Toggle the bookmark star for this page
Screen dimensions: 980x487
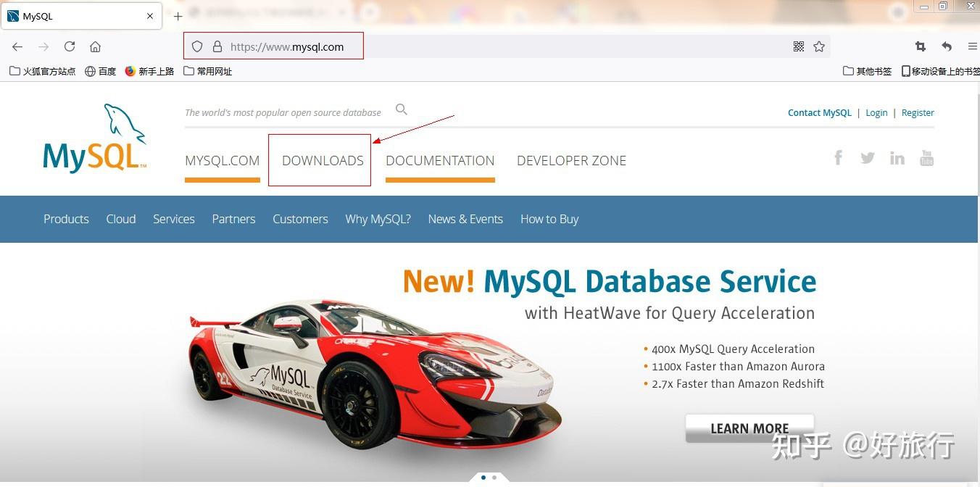click(x=819, y=46)
